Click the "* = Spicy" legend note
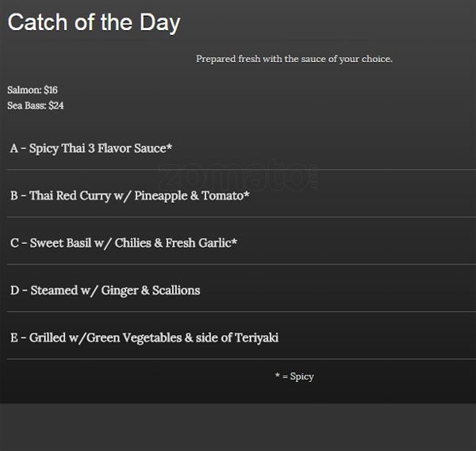The width and height of the screenshot is (476, 451). point(294,376)
